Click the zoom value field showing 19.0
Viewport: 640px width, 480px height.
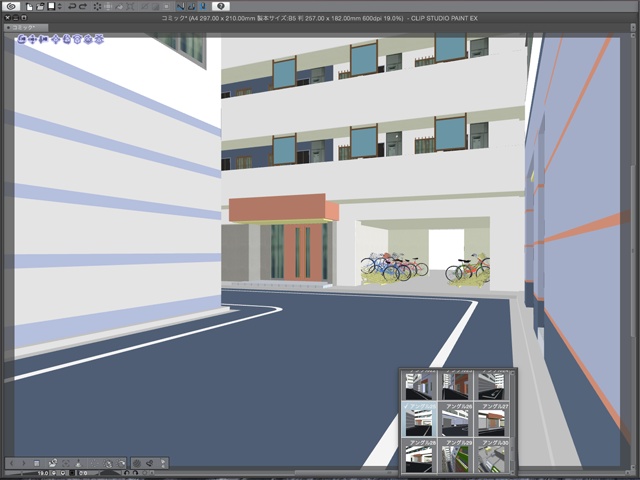click(43, 473)
